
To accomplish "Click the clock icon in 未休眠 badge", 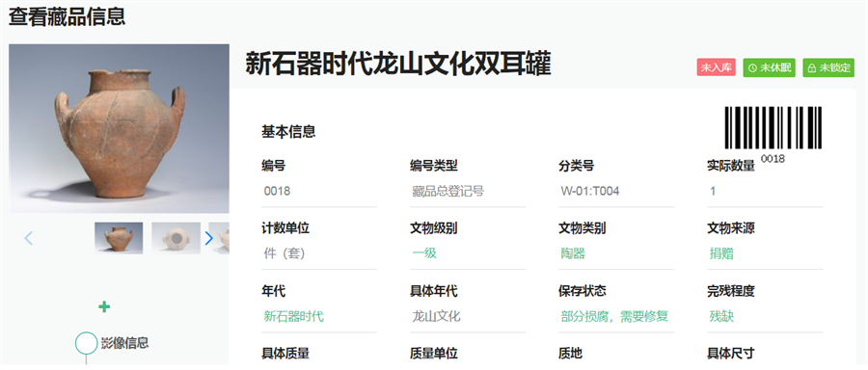I will click(x=752, y=68).
